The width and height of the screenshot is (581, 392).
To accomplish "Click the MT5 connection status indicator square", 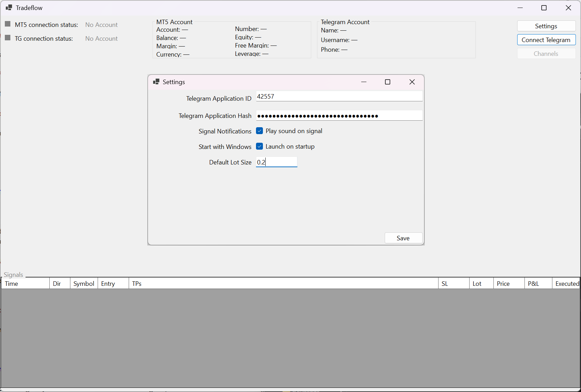I will pyautogui.click(x=8, y=24).
